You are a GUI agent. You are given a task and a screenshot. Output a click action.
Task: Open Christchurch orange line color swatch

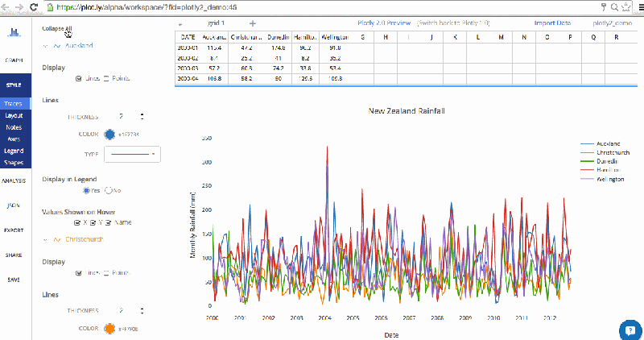[109, 329]
